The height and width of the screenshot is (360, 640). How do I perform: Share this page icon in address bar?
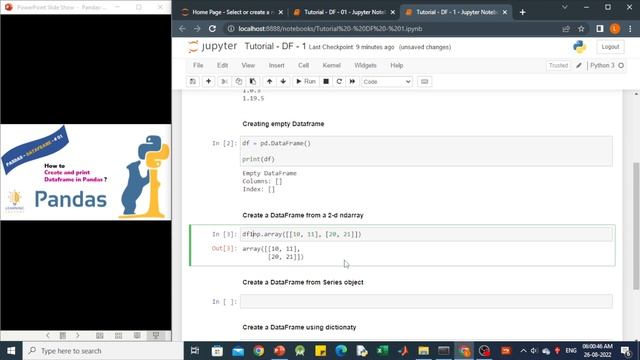click(566, 29)
